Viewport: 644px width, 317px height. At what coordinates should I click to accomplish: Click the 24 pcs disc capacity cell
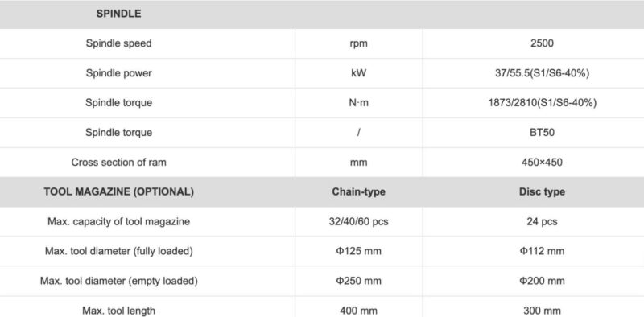point(542,222)
